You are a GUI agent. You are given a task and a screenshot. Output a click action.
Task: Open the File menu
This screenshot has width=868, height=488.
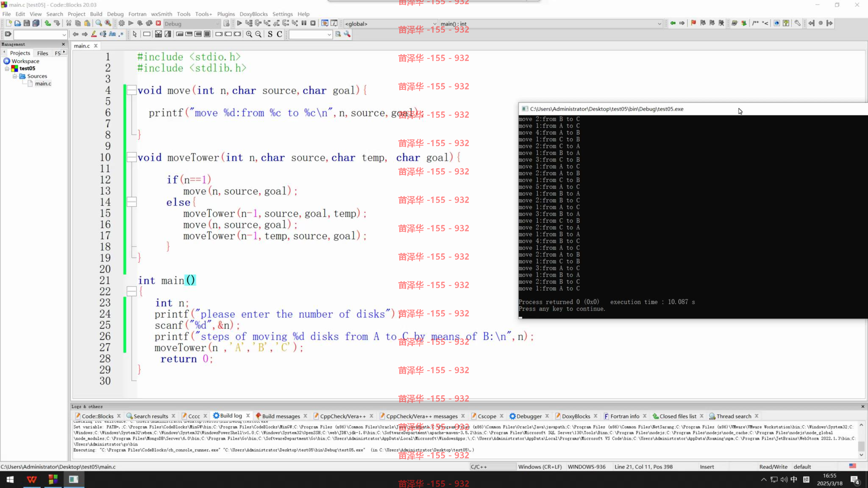(7, 14)
